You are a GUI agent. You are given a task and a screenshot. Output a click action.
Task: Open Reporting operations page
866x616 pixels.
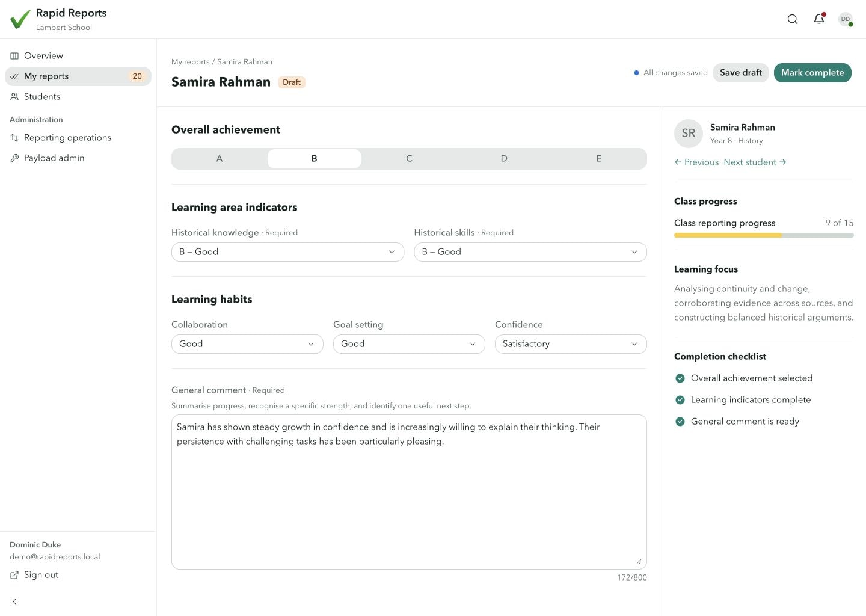pyautogui.click(x=78, y=138)
